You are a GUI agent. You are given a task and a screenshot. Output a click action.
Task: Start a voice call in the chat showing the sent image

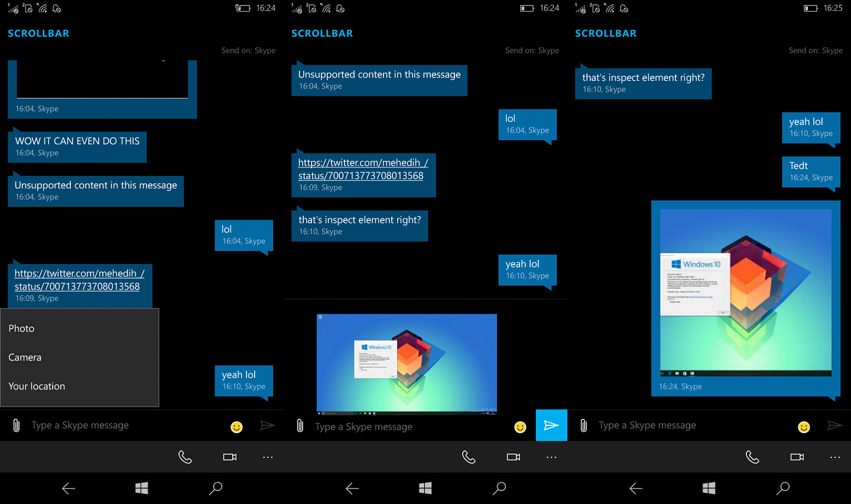coord(752,457)
